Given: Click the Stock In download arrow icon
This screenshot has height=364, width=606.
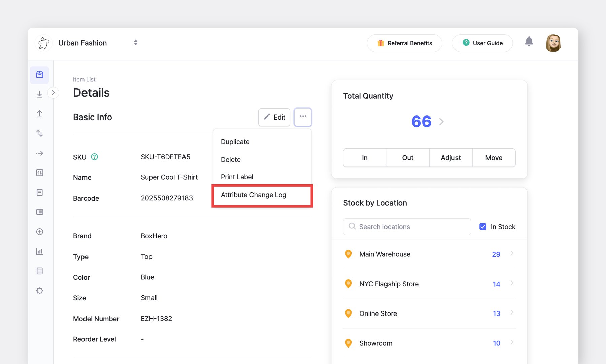Looking at the screenshot, I should pos(40,94).
